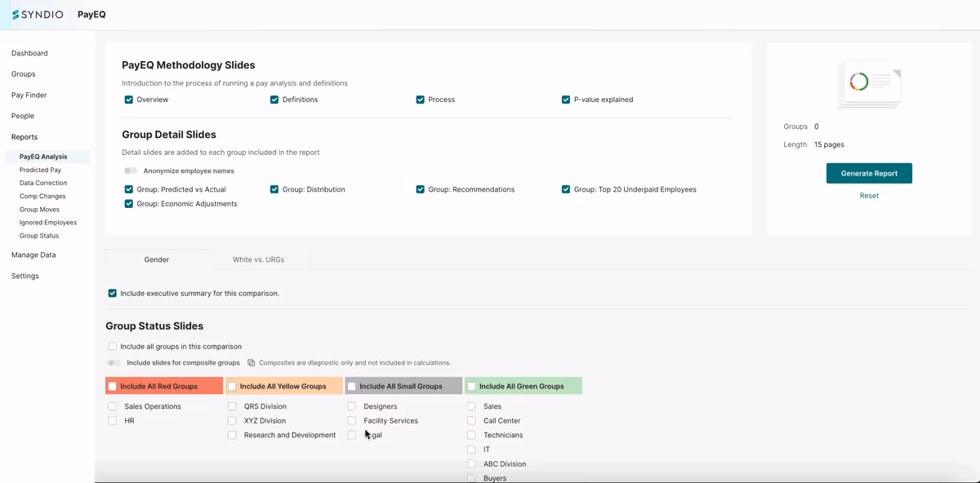
Task: Open Groups in the sidebar
Action: click(23, 74)
